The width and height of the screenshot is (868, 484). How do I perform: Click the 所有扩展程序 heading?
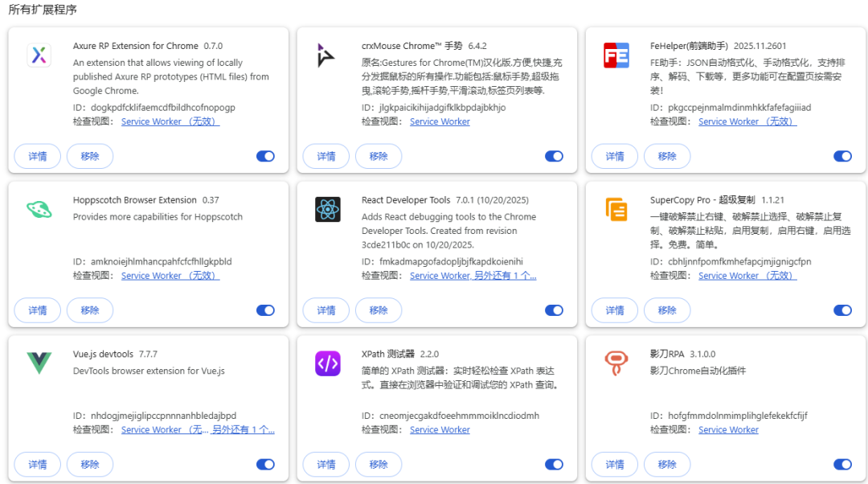click(x=43, y=10)
